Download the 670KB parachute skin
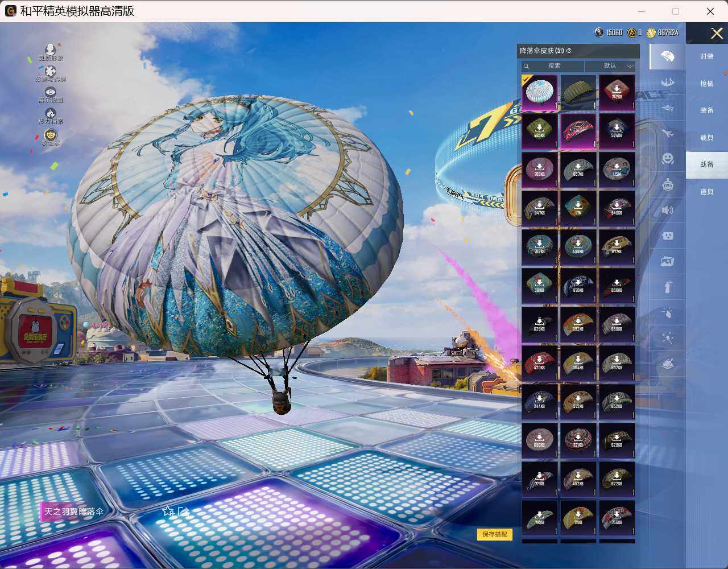The height and width of the screenshot is (569, 728). (578, 286)
